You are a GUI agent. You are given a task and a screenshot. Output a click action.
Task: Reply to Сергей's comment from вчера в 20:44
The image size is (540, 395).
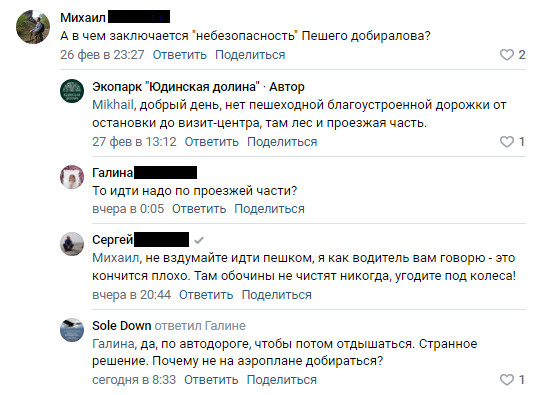coord(206,295)
